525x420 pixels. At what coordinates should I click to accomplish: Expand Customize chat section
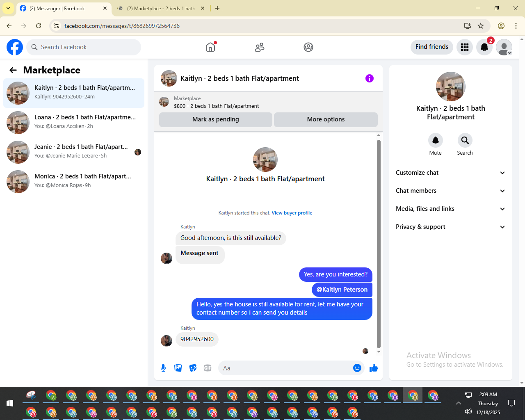(450, 173)
